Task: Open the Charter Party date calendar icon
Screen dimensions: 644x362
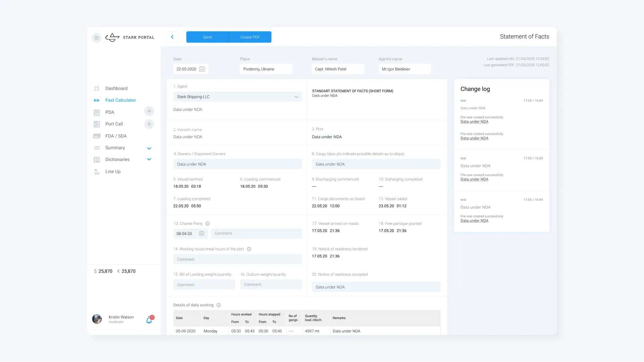Action: click(202, 234)
